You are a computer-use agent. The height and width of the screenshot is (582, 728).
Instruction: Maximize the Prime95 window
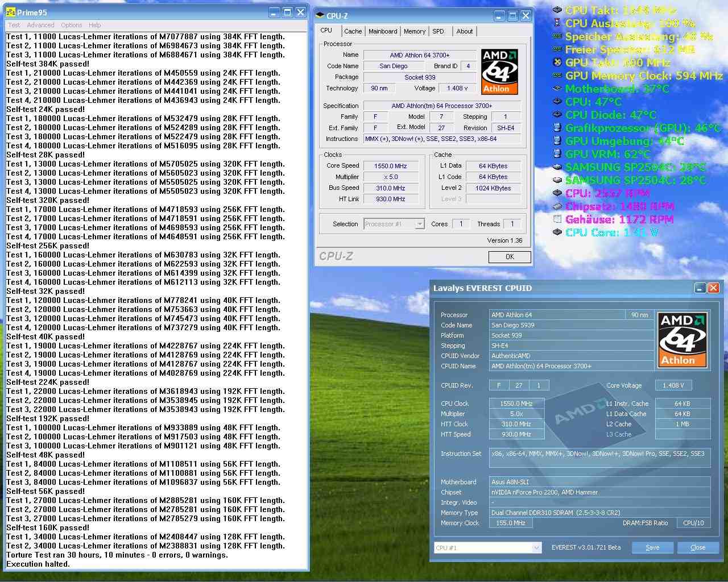click(287, 12)
